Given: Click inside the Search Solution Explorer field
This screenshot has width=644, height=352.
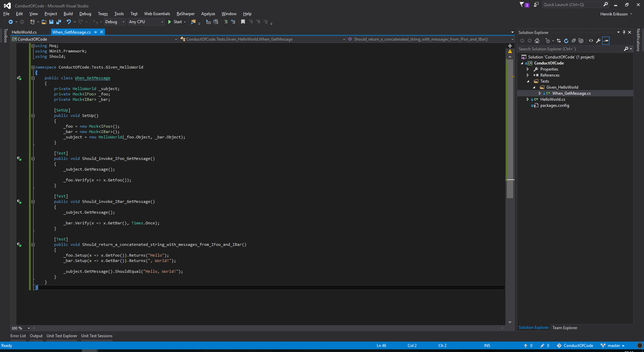Looking at the screenshot, I should coord(570,49).
